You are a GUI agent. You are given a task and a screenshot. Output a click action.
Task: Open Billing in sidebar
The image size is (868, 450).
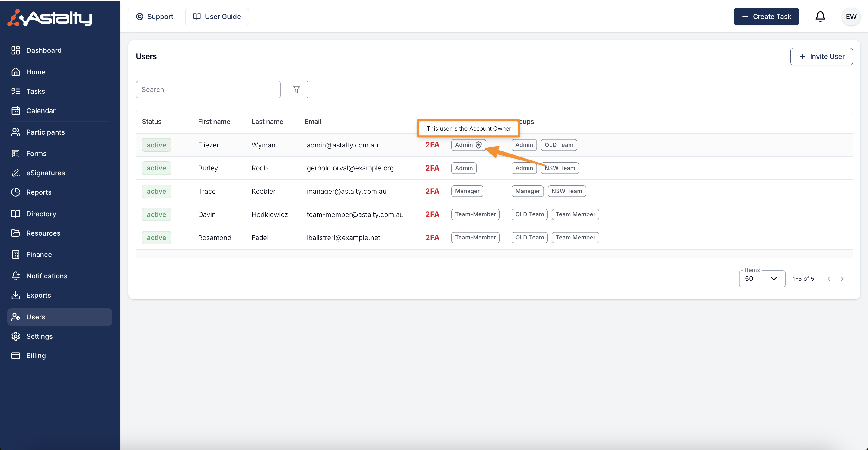[x=36, y=355]
